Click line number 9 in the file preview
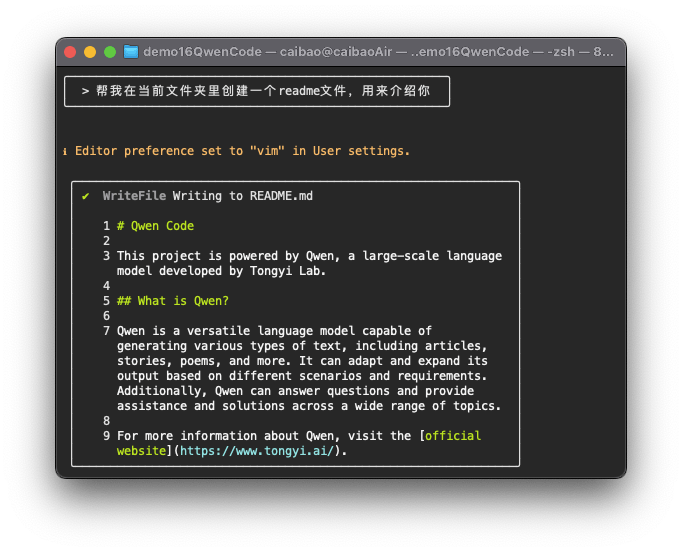The width and height of the screenshot is (682, 552). click(106, 436)
